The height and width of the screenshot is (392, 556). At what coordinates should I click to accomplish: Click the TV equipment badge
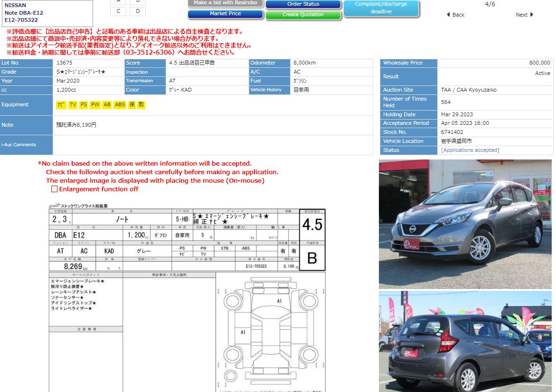73,105
